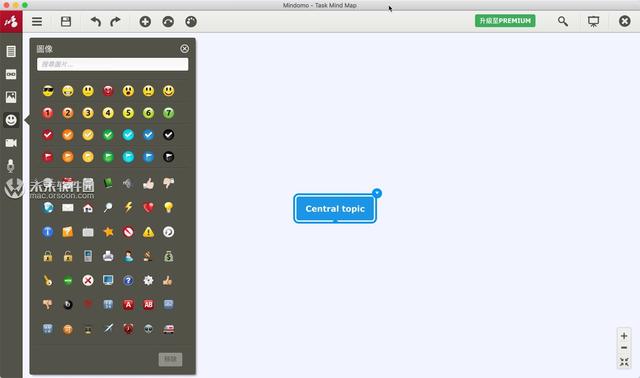Close the icons panel
Screen dimensions: 640x378
click(184, 49)
